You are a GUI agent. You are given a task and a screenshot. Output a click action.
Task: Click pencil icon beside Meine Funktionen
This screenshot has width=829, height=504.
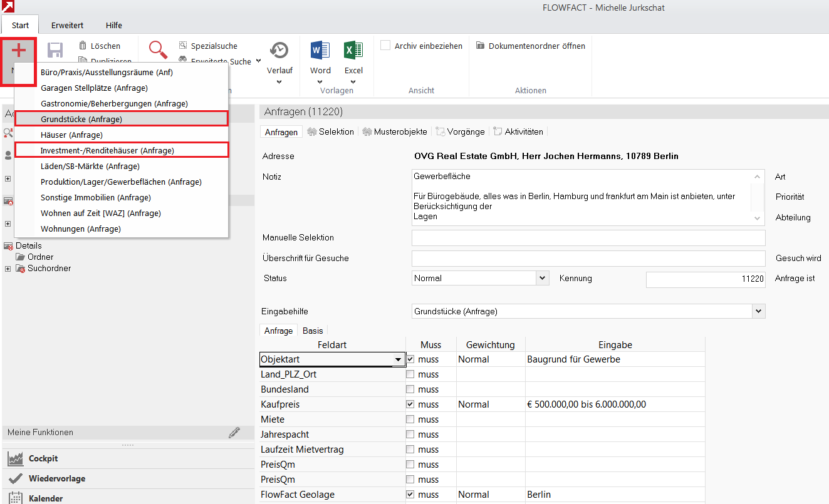point(234,432)
